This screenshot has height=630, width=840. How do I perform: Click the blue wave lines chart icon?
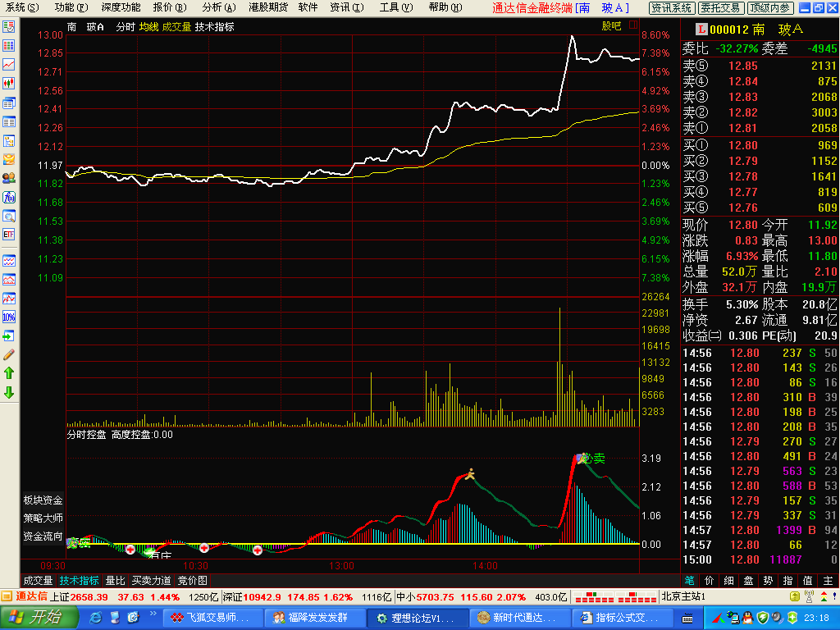(x=8, y=261)
